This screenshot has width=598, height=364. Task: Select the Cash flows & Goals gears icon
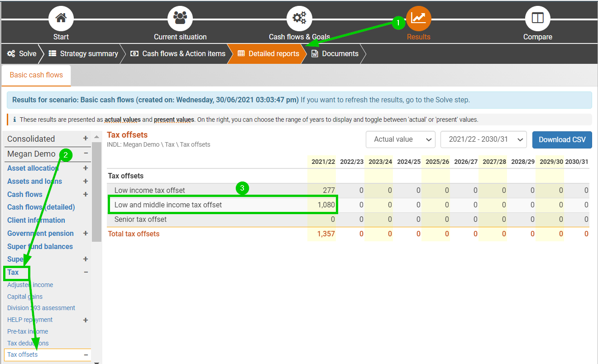coord(299,19)
